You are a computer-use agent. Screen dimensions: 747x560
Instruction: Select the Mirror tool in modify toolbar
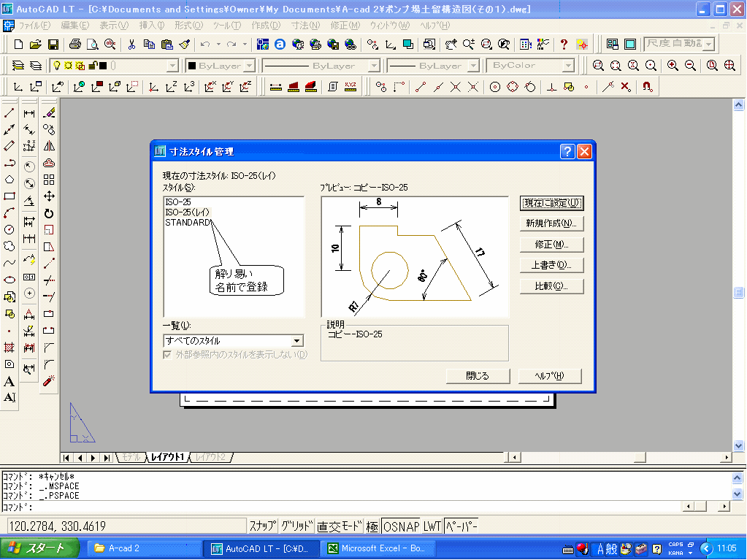(49, 146)
